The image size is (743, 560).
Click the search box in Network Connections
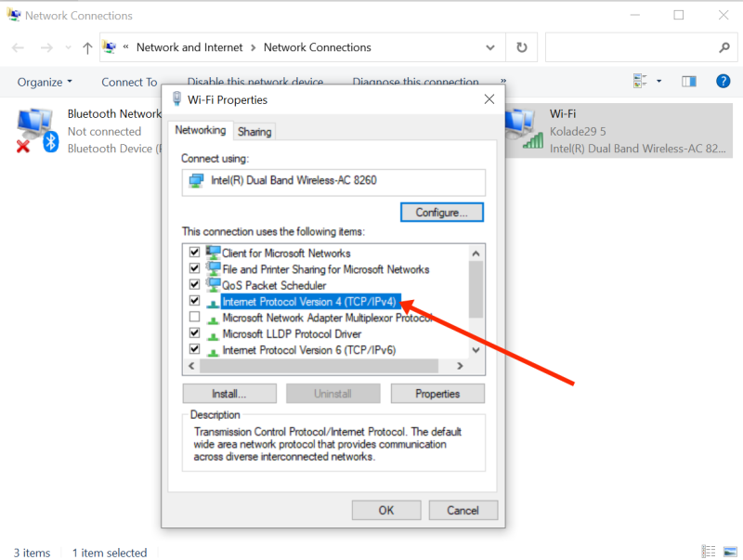[641, 47]
